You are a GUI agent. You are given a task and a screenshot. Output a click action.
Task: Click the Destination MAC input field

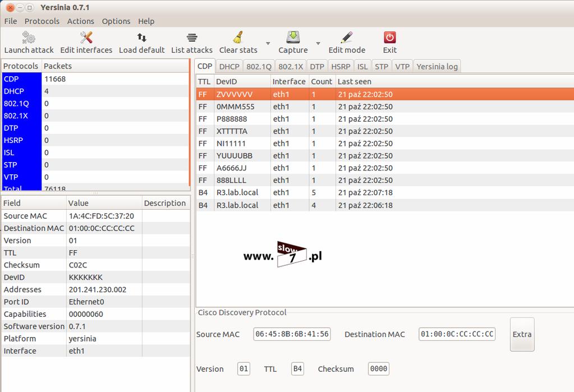click(x=457, y=334)
